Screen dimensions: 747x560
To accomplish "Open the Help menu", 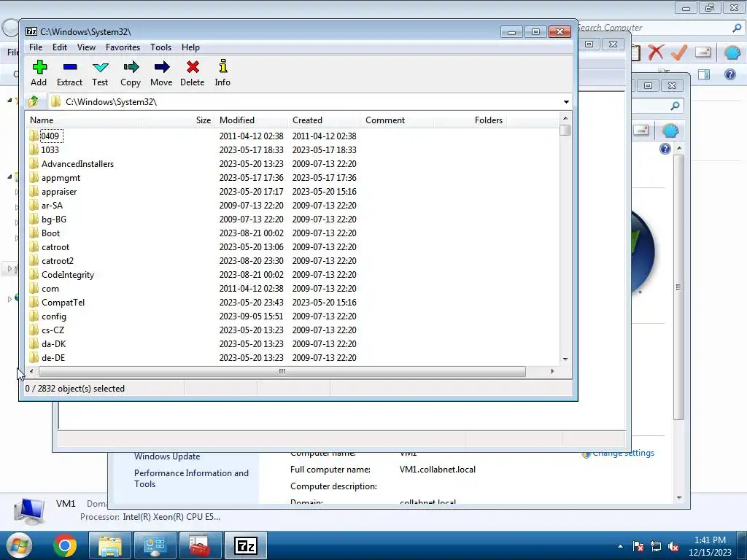I will tap(190, 47).
